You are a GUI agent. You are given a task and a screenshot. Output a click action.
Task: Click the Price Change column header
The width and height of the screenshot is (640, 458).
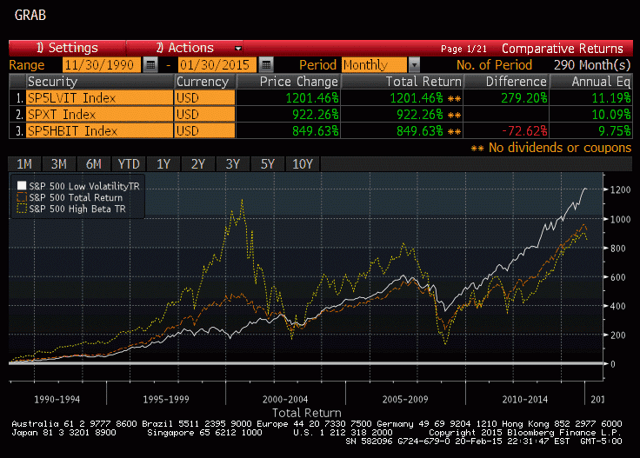288,82
